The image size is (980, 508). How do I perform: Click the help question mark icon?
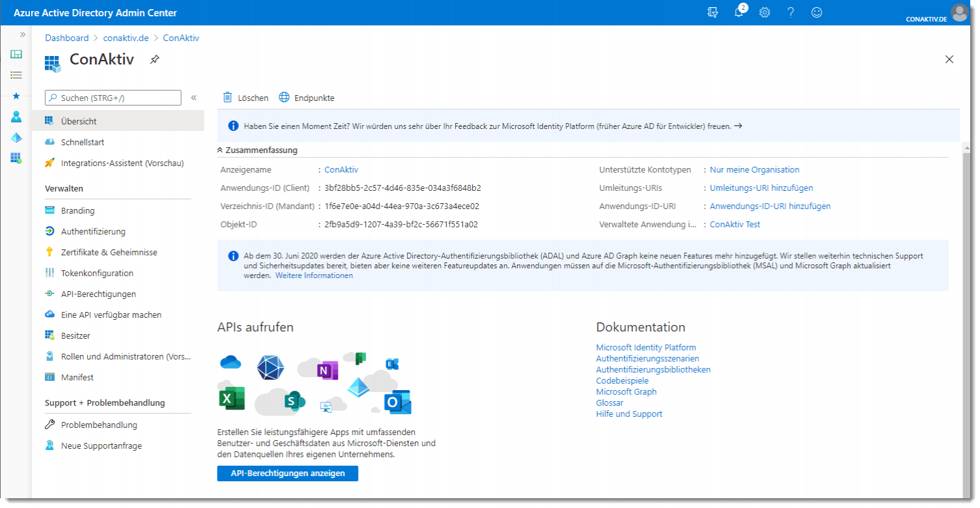click(x=791, y=12)
